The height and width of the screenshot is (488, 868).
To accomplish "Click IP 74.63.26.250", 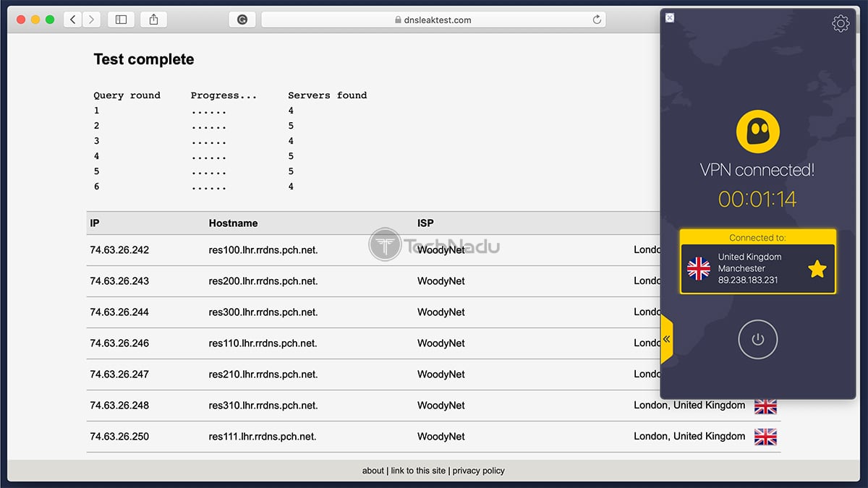I will 119,437.
